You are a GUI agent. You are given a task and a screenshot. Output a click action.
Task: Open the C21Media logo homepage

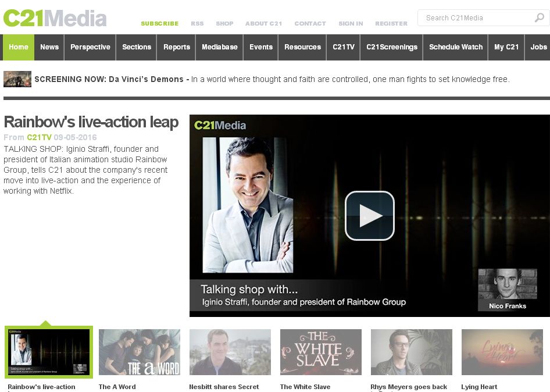(x=55, y=18)
